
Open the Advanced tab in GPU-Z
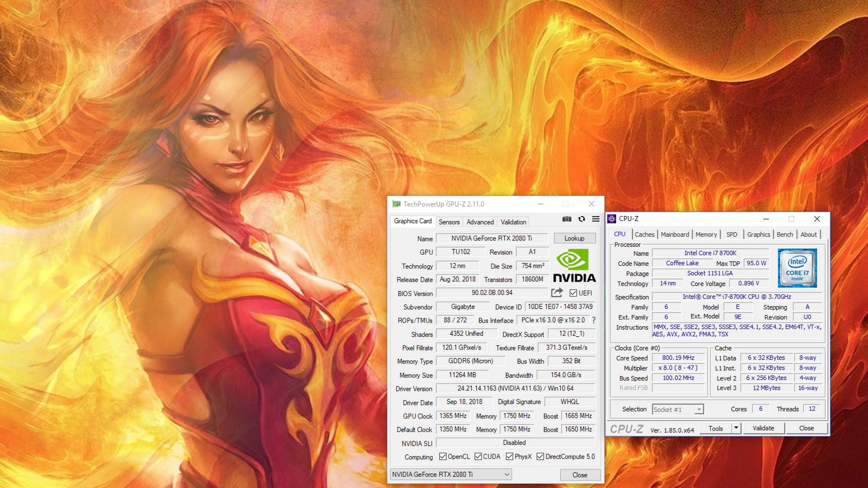tap(480, 222)
